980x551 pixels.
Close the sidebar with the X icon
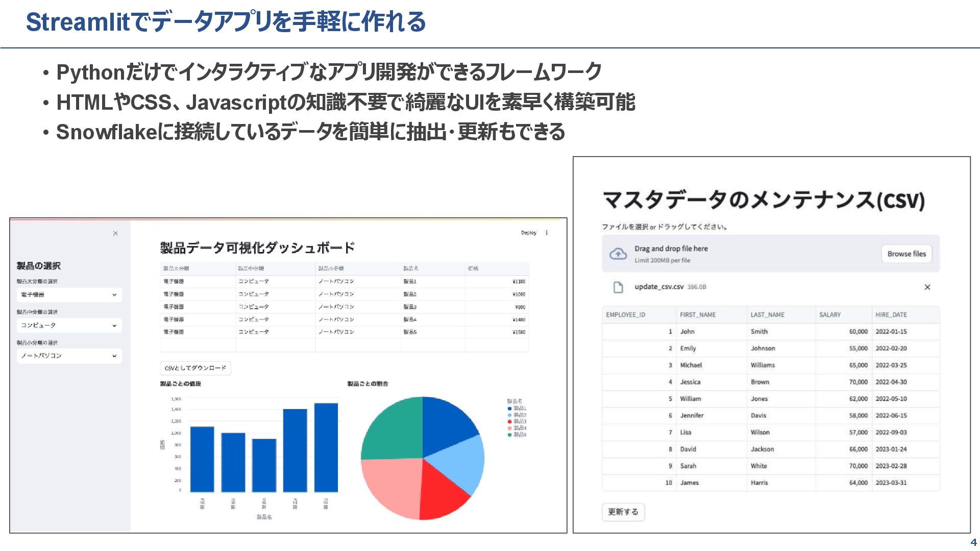115,233
